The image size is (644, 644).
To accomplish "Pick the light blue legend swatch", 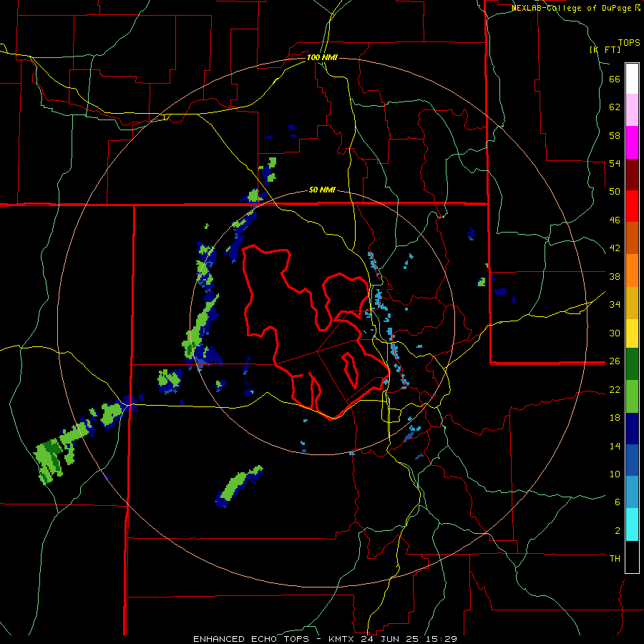I will (632, 492).
